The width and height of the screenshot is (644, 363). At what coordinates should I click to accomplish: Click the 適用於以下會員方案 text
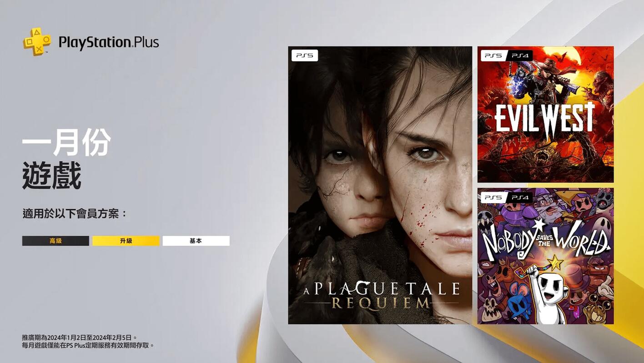point(75,213)
